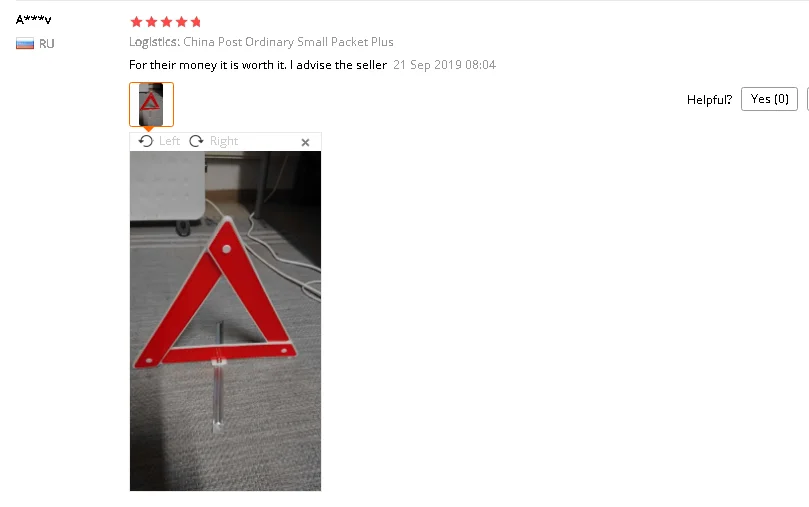Click the first red rating star
Image resolution: width=809 pixels, height=507 pixels.
(x=136, y=22)
